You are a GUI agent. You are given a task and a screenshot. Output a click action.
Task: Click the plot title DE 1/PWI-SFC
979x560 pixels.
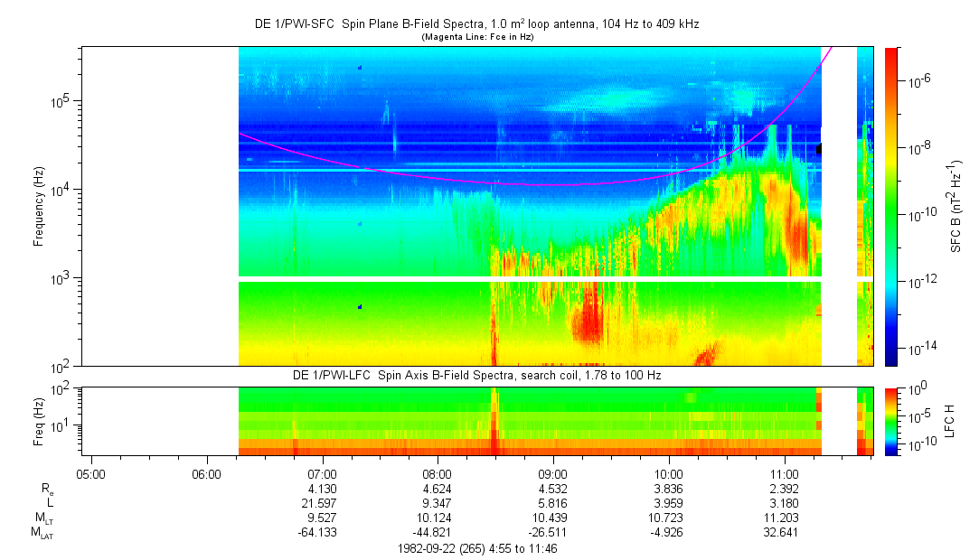coord(476,24)
